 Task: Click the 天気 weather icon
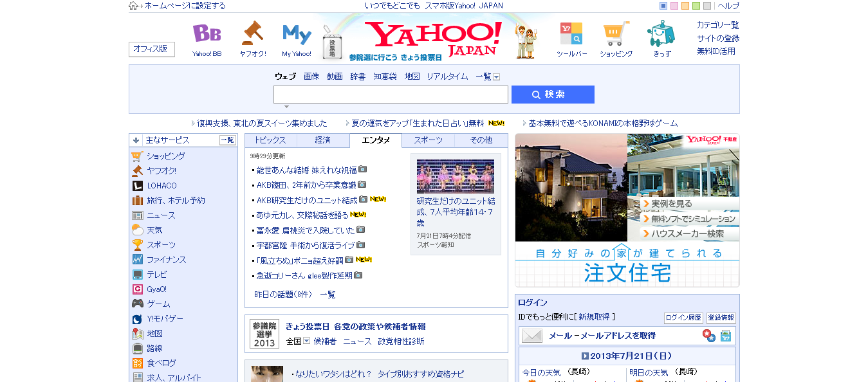137,230
